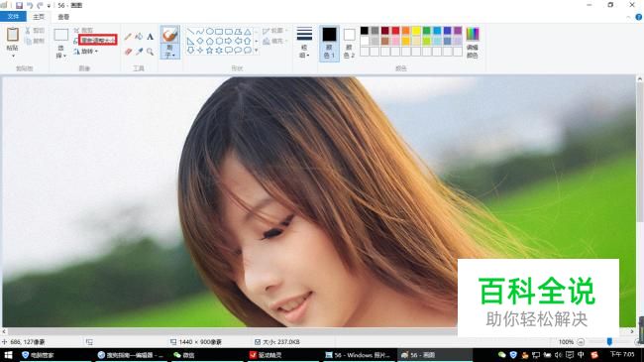Viewport: 644px width, 362px height.
Task: Open the Paste dropdown arrow
Action: (13, 56)
